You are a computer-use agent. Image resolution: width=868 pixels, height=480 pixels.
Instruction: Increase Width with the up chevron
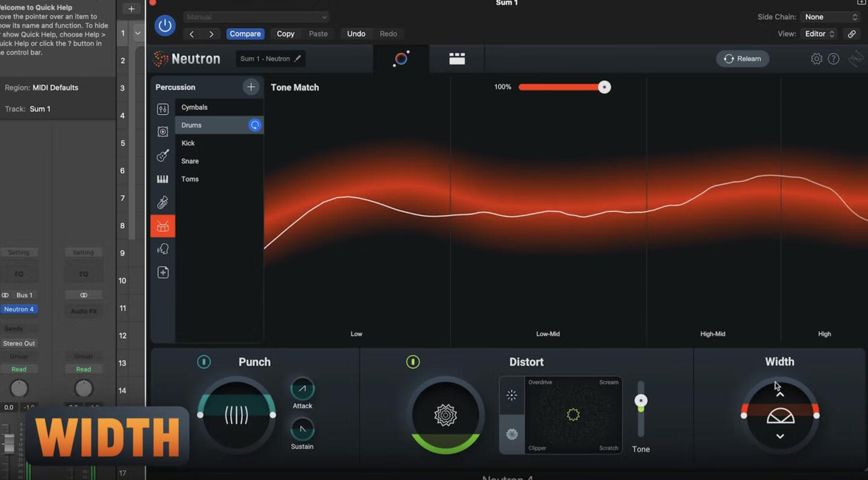(x=780, y=394)
